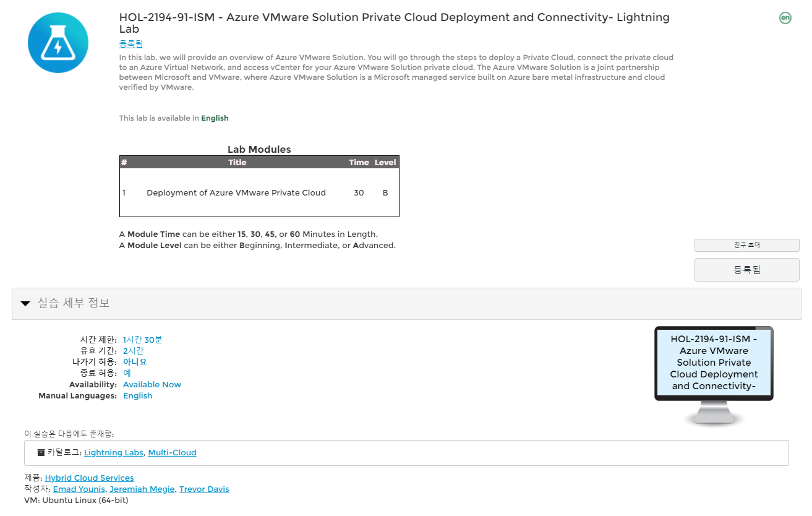This screenshot has width=812, height=516.
Task: Click the 이 실습은 다음에도 존재함 label
Action: pyautogui.click(x=69, y=434)
